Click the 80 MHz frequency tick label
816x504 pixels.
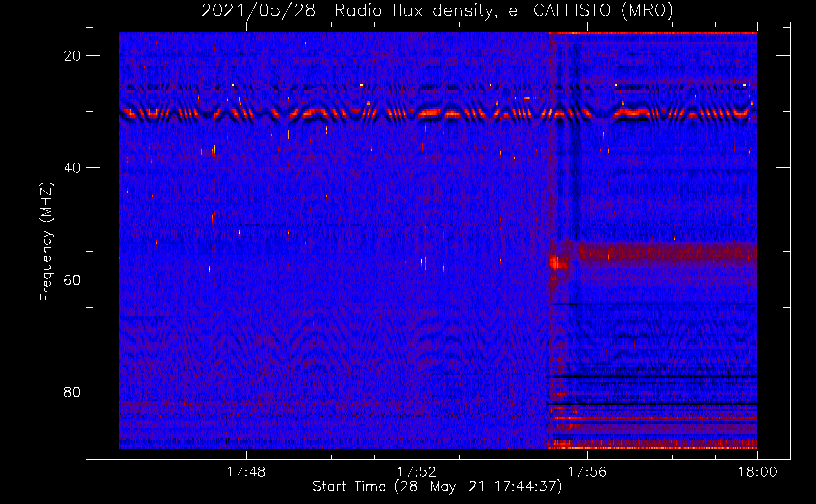[72, 392]
